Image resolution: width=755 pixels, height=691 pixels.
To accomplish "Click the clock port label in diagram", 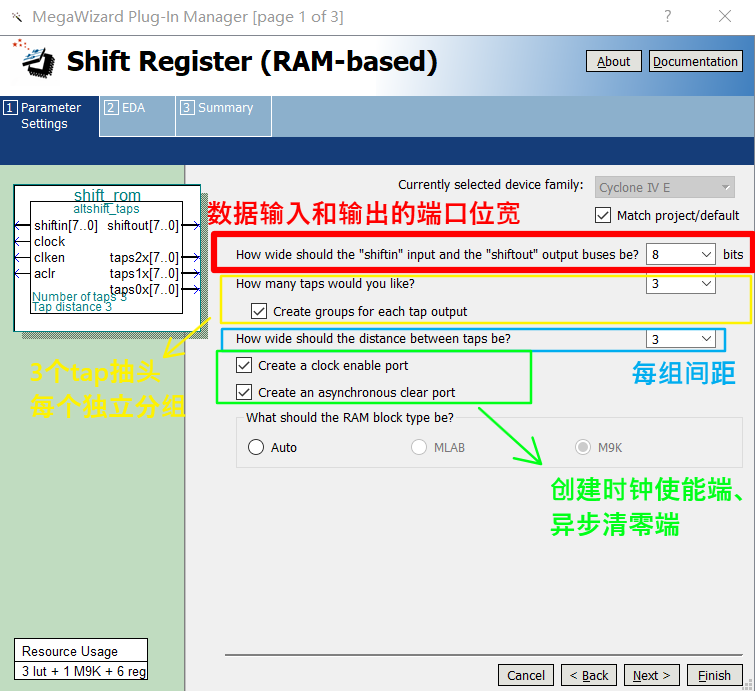I will point(49,241).
